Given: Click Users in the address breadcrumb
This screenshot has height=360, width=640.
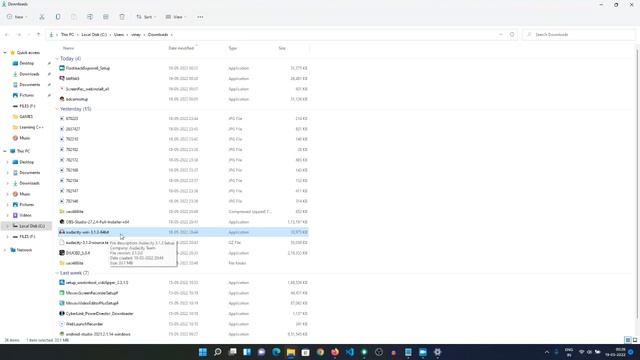Looking at the screenshot, I should click(x=119, y=35).
